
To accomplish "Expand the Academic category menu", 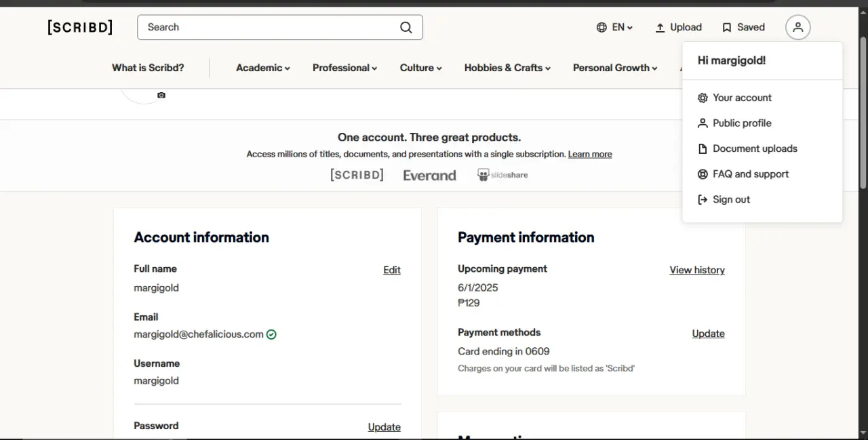I will pyautogui.click(x=263, y=68).
